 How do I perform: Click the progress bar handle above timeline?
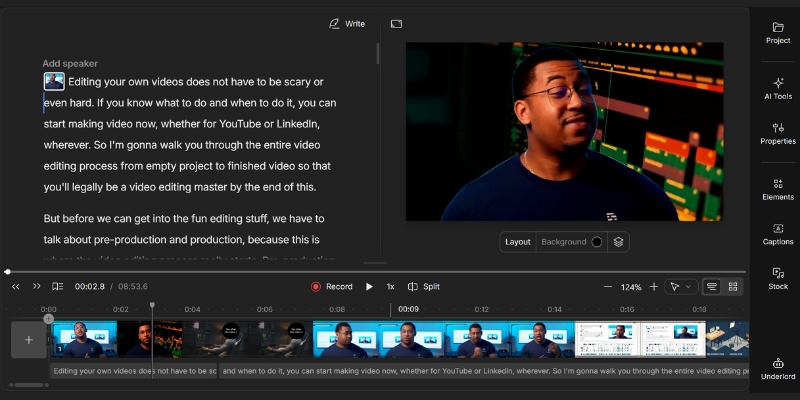[x=7, y=272]
